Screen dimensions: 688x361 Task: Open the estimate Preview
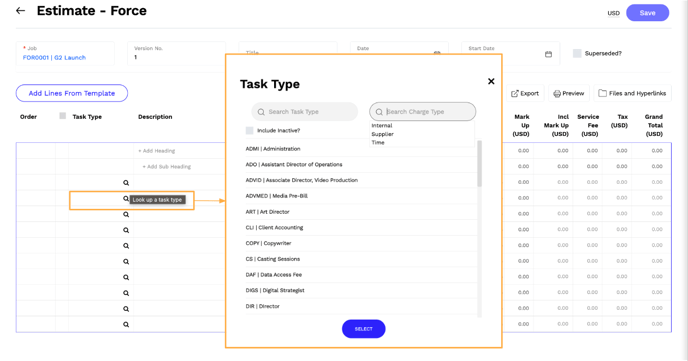(569, 93)
